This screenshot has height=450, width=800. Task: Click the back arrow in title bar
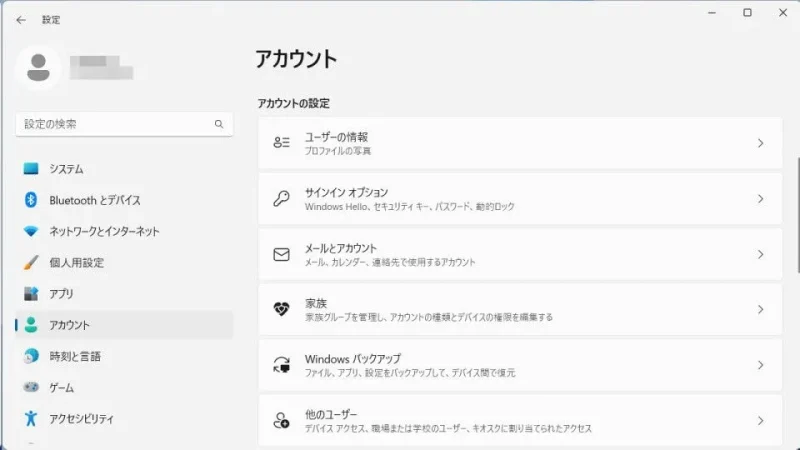coord(21,19)
